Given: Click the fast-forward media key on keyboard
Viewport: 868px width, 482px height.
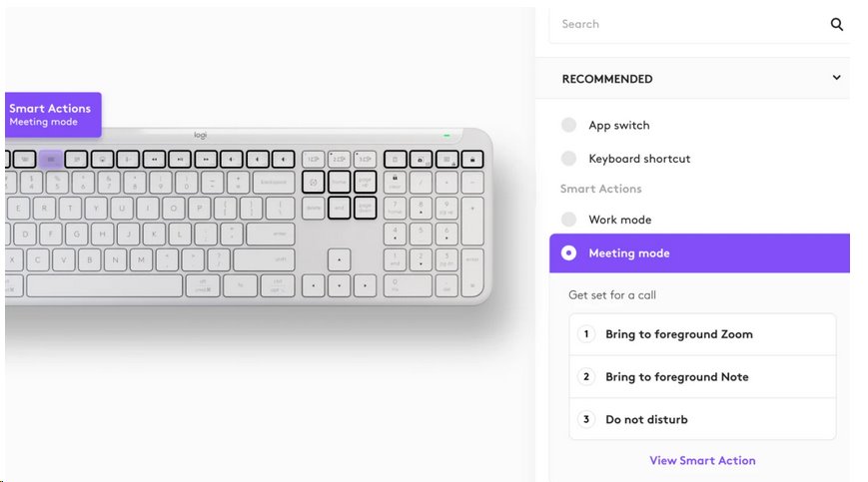Looking at the screenshot, I should [x=205, y=159].
